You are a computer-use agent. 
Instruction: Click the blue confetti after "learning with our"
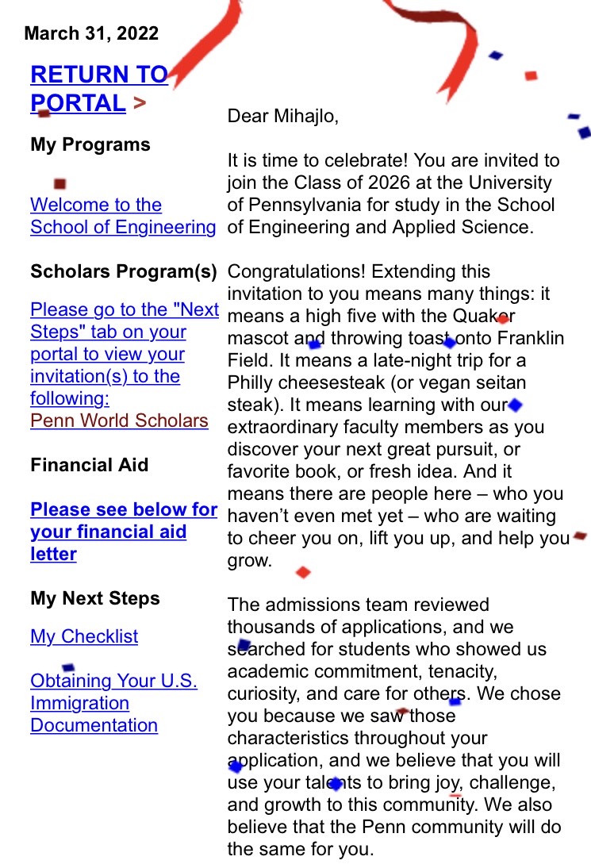(x=515, y=405)
